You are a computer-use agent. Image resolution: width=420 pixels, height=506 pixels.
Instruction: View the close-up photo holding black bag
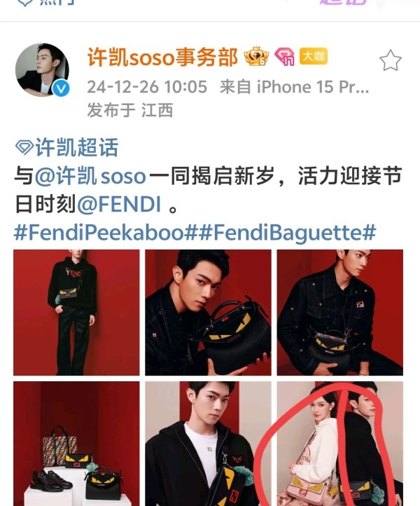[208, 313]
